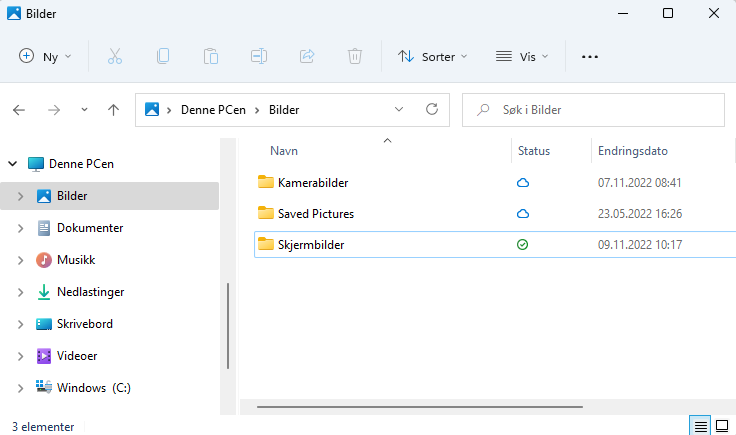The image size is (736, 435).
Task: Click the Bilder icon in title bar
Action: [x=14, y=14]
